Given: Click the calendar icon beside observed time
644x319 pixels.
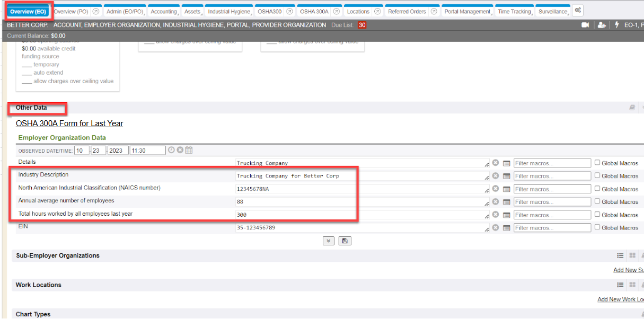Looking at the screenshot, I should point(189,150).
